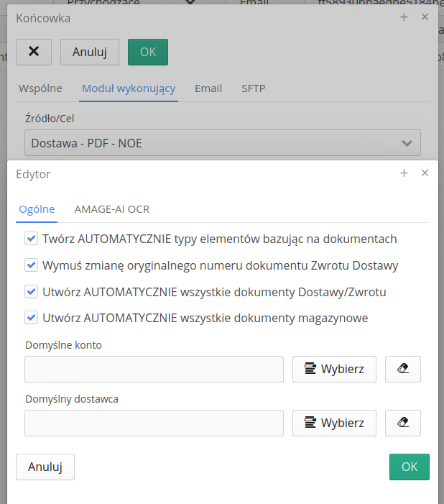Uncheck Wymuś zmianę oryginalnego numeru dokumentu
Screen dimensions: 444x504
(31, 265)
